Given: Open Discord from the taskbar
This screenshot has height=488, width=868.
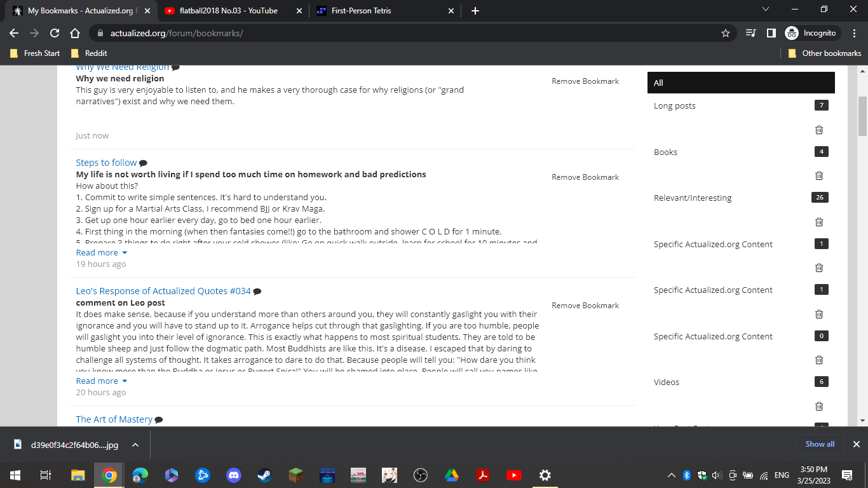Looking at the screenshot, I should [233, 475].
